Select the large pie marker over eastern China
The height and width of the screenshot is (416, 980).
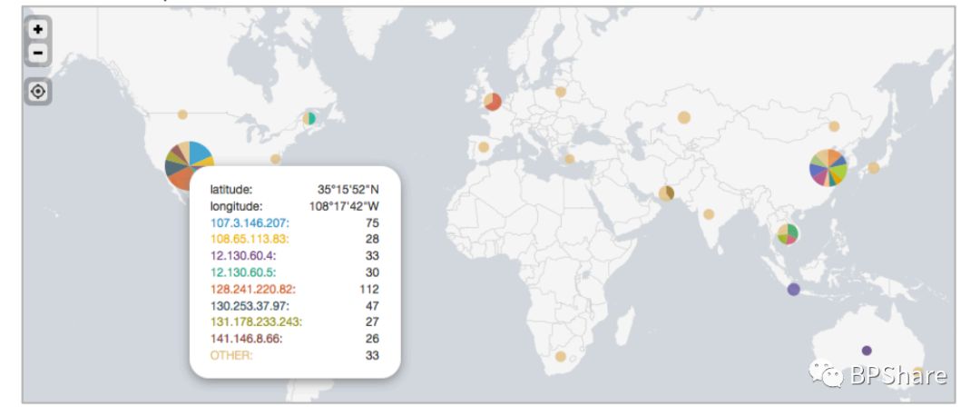828,168
